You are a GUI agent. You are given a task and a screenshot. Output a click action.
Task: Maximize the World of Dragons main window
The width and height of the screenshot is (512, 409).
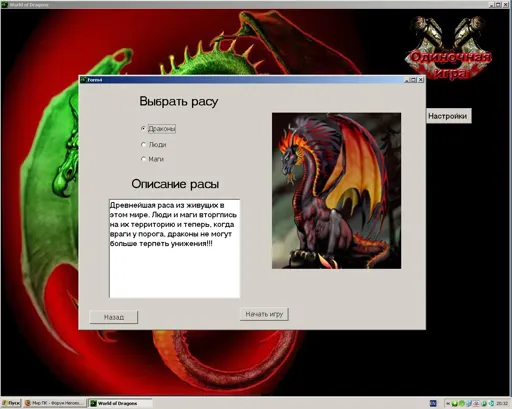[x=499, y=5]
